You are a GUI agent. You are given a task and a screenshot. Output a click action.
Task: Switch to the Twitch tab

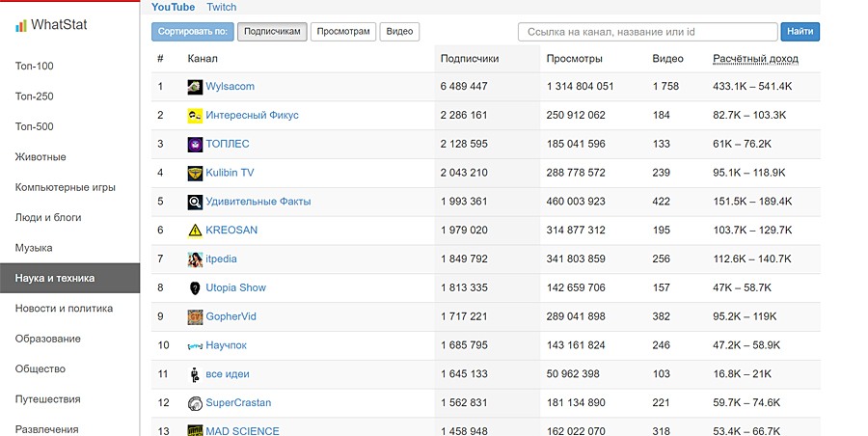[221, 7]
